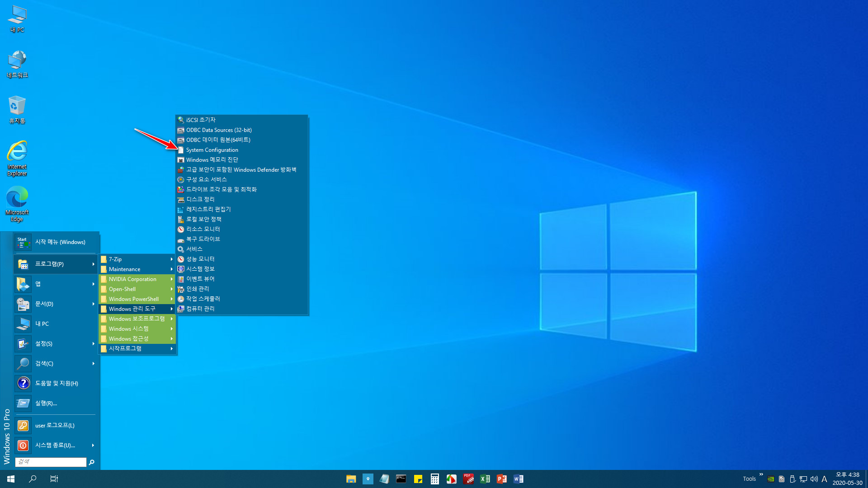Expand the Windows 관리 도구 folder
The height and width of the screenshot is (488, 868).
point(137,309)
